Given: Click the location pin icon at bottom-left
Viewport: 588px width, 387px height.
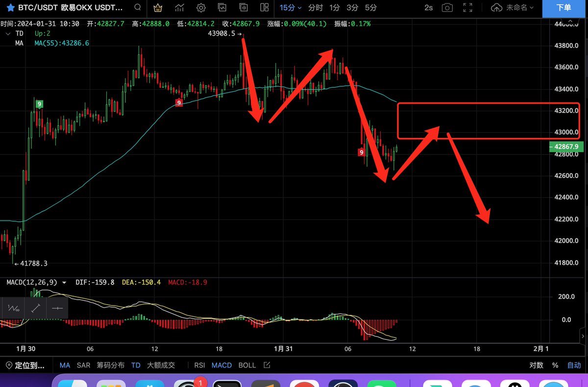Looking at the screenshot, I should pos(9,365).
